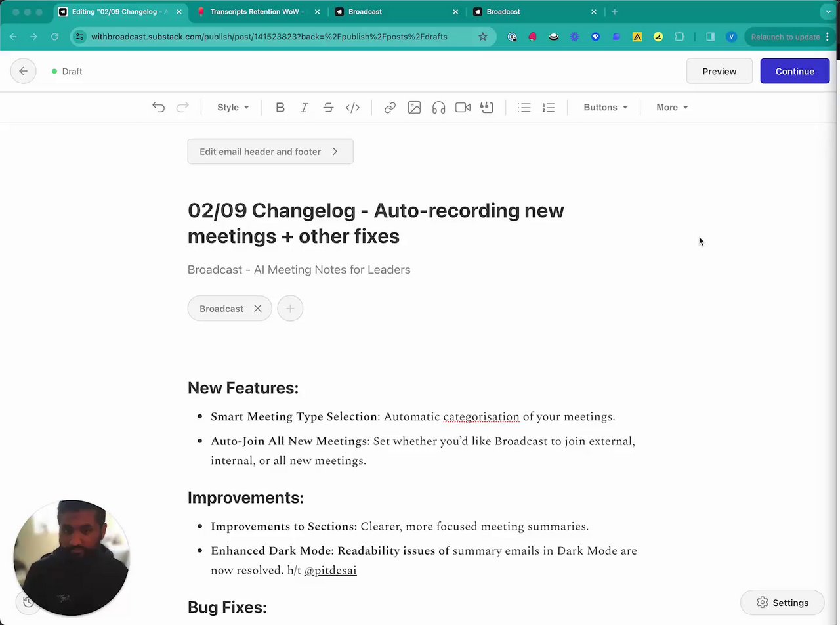The image size is (840, 625).
Task: Click the 'Bug Fixes:' heading
Action: pyautogui.click(x=227, y=607)
